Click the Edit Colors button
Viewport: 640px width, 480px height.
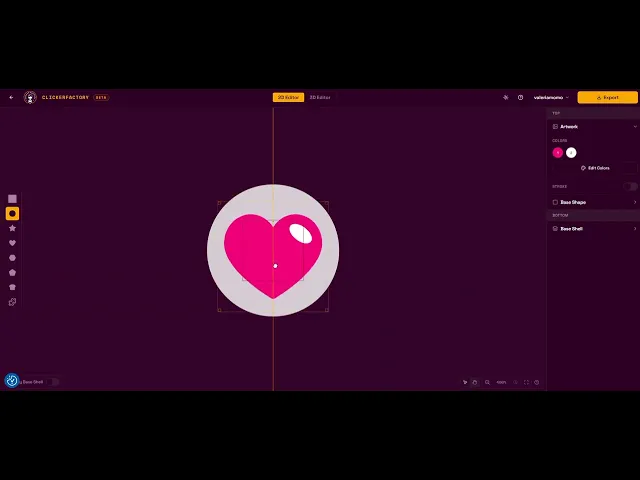pos(595,168)
